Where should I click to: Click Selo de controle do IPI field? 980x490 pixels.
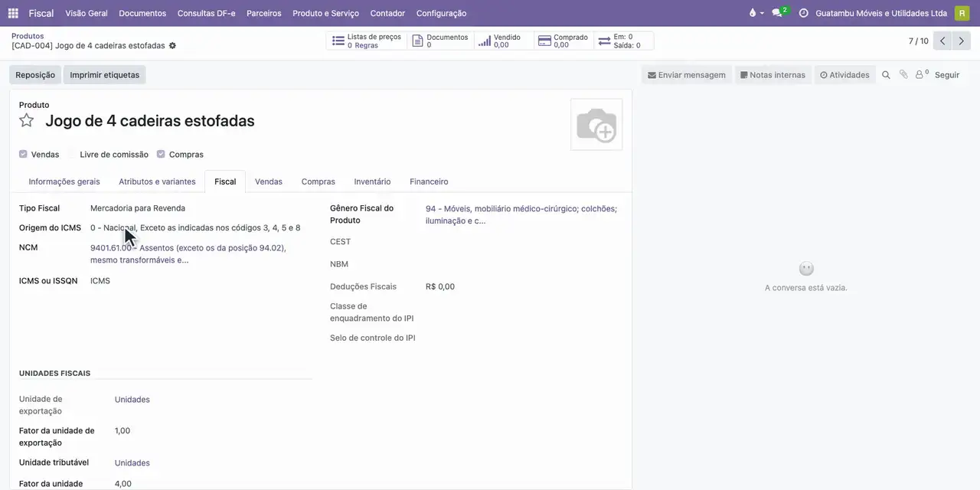[524, 338]
